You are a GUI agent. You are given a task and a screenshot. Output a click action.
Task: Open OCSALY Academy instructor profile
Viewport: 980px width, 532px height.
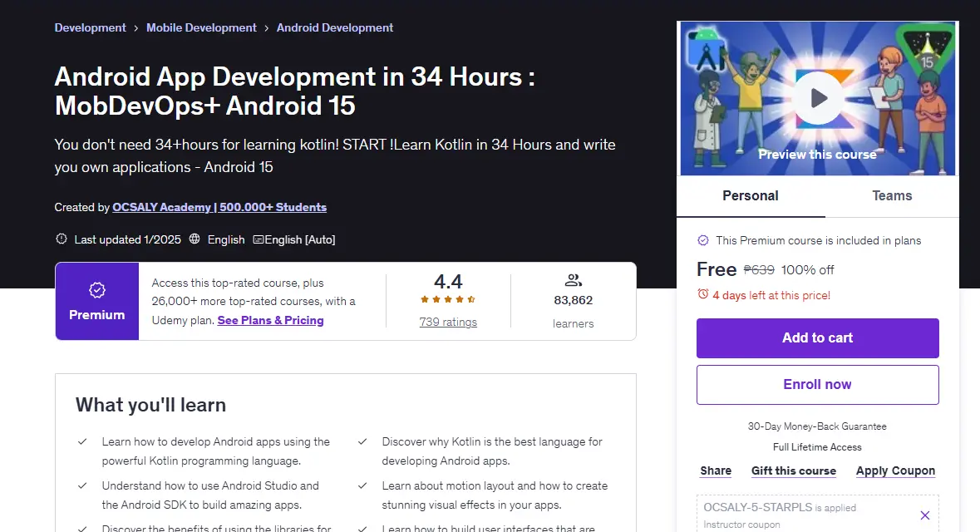219,207
